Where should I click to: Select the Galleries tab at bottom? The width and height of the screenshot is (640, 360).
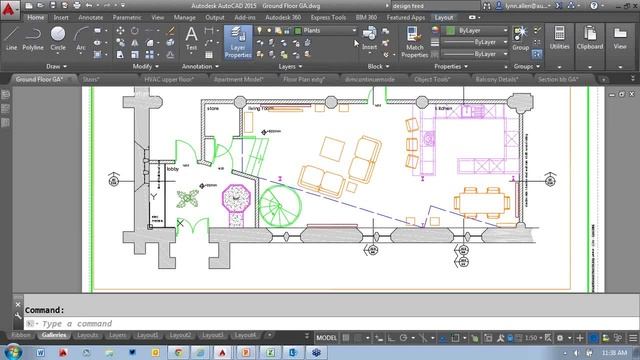pyautogui.click(x=54, y=335)
